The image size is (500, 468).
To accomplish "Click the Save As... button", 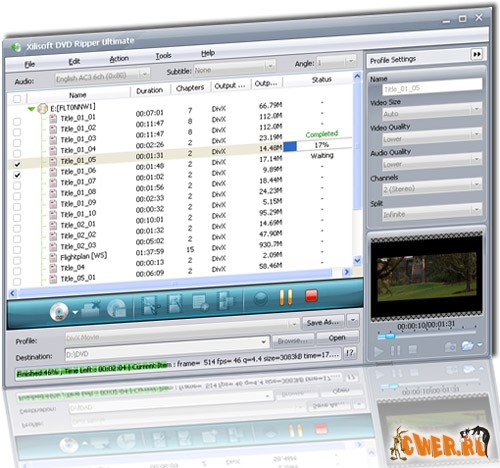I will point(323,322).
